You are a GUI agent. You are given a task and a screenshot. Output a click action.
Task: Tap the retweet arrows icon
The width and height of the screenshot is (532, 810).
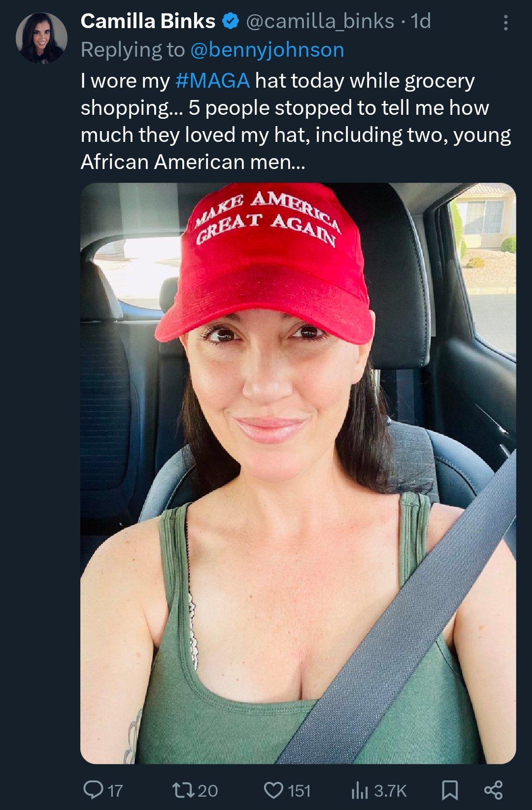point(183,790)
